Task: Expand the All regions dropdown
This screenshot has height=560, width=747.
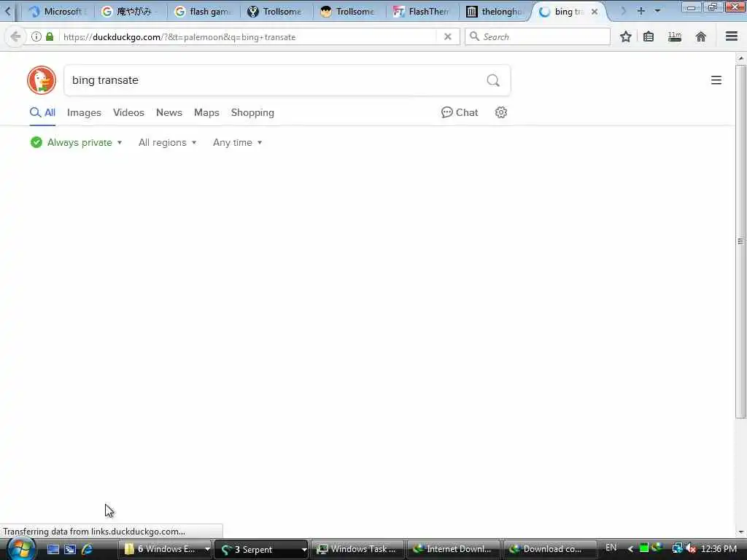Action: 167,142
